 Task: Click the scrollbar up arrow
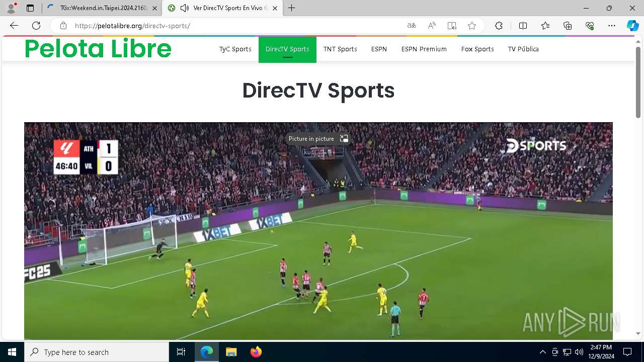[638, 41]
